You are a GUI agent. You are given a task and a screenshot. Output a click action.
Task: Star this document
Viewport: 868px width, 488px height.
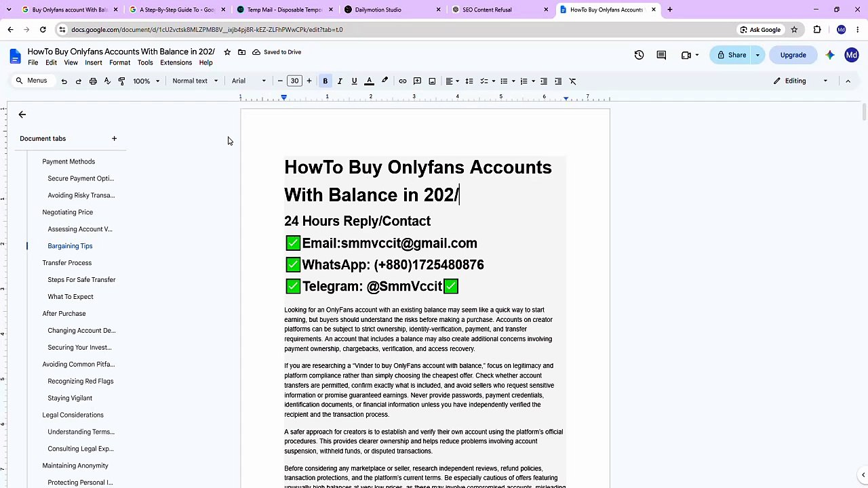pyautogui.click(x=227, y=52)
